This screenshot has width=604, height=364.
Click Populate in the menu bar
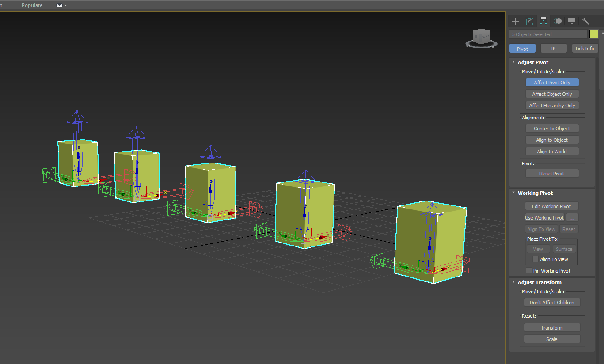pyautogui.click(x=32, y=5)
